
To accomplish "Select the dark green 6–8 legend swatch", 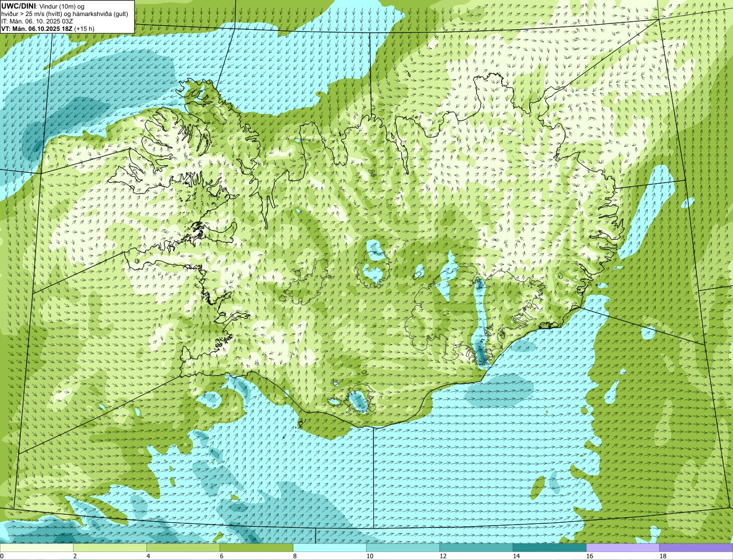I will (x=257, y=547).
